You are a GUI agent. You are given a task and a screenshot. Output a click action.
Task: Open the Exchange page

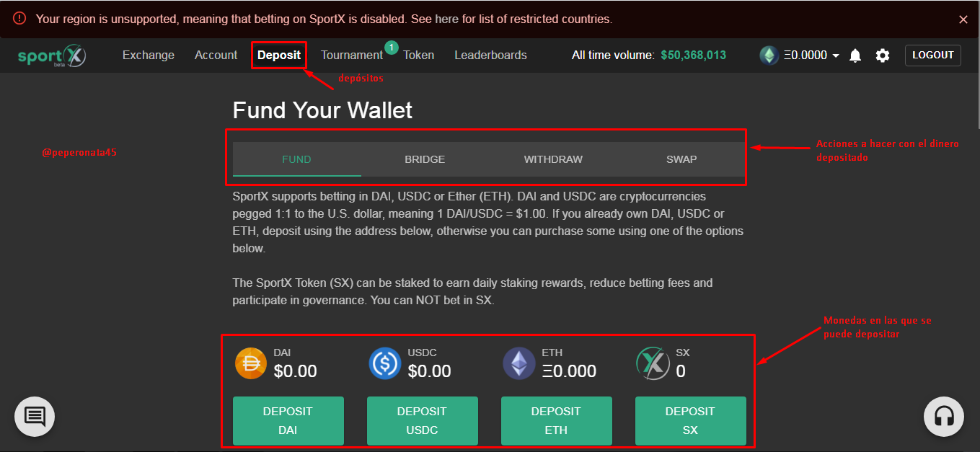(x=149, y=55)
